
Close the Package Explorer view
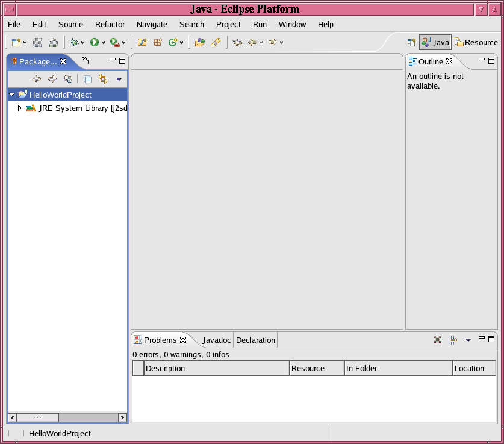[x=63, y=61]
